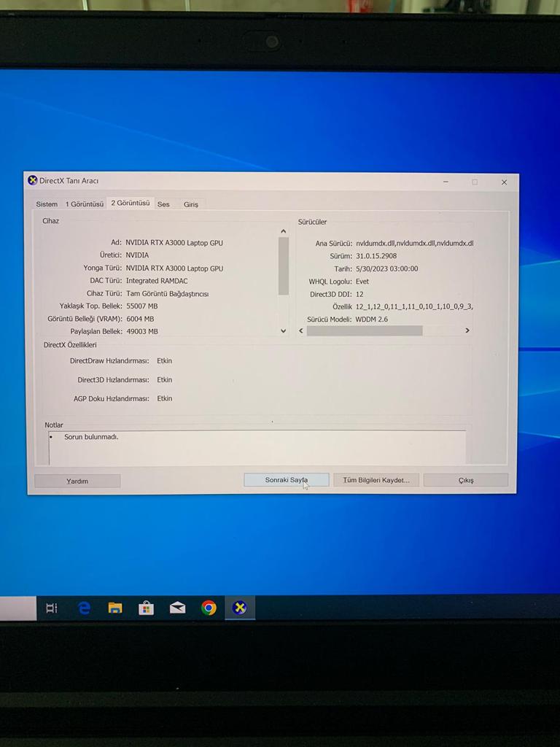The width and height of the screenshot is (560, 747).
Task: Click the Ana Sürücü nvldumdx.dll value
Action: point(414,244)
